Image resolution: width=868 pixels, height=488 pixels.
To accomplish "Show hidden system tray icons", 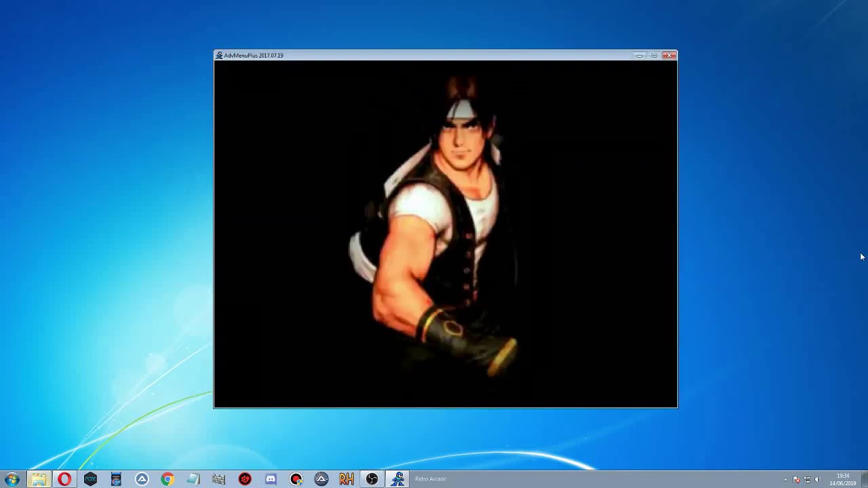I will [x=785, y=480].
